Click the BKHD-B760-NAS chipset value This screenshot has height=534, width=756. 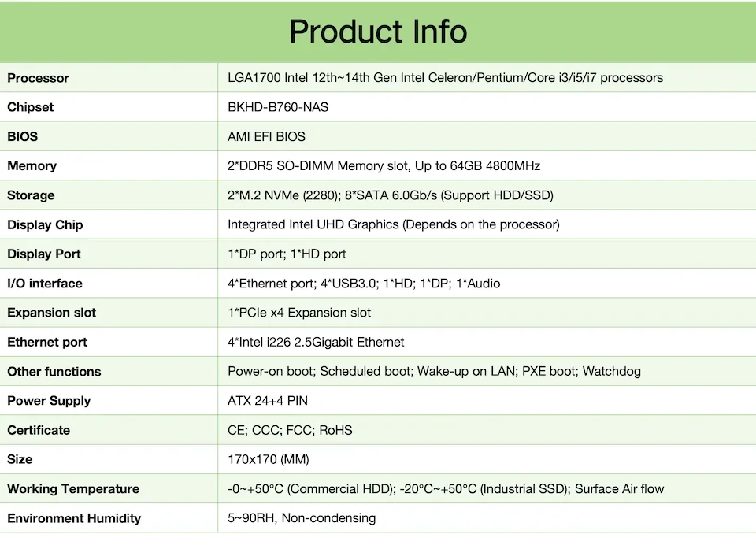(x=278, y=107)
